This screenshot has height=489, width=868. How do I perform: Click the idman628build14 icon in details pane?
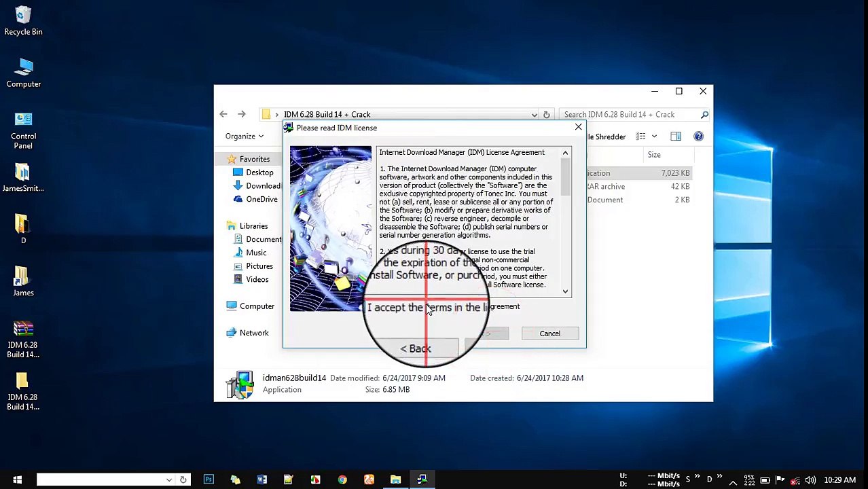[x=239, y=384]
